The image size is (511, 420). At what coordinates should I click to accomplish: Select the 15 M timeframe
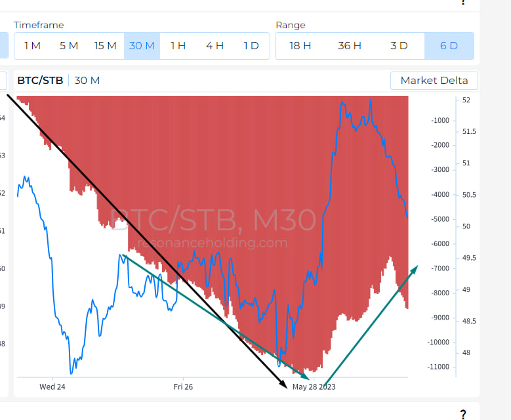pos(106,46)
